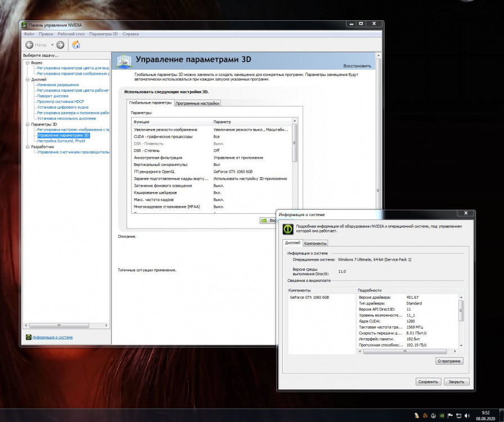The height and width of the screenshot is (422, 504).
Task: Collapse the Дисплей tree node
Action: tap(28, 79)
